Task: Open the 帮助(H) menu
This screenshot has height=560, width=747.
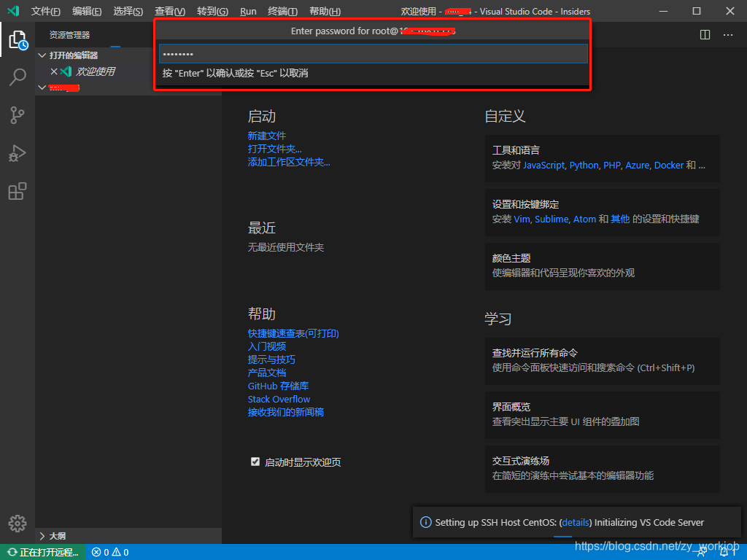Action: click(x=325, y=12)
